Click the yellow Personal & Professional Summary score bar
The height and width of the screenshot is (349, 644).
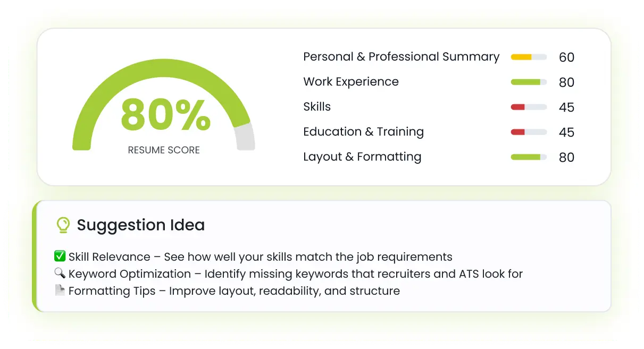(x=529, y=57)
